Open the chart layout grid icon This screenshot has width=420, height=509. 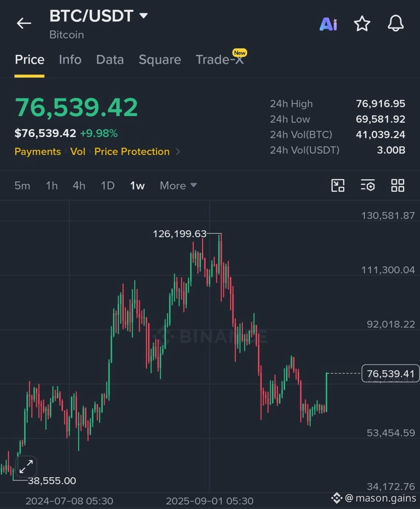(398, 185)
